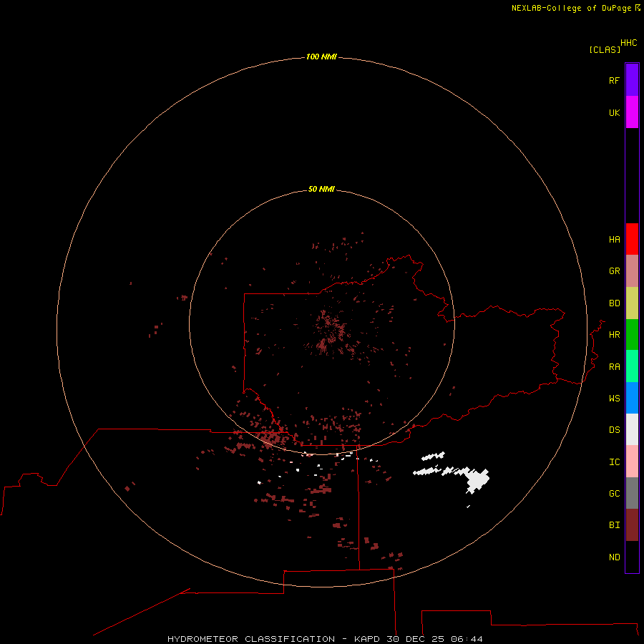
Task: Select the BI brown legend swatch
Action: (632, 525)
